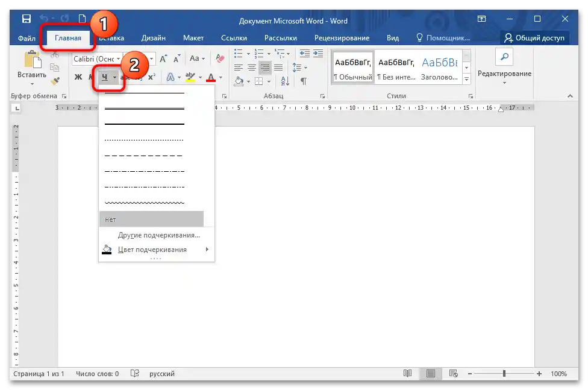Align text to the left
The height and width of the screenshot is (390, 588).
[239, 68]
